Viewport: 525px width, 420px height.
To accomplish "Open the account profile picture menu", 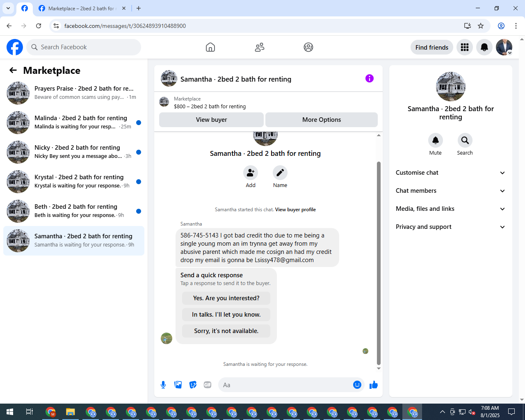I will [504, 47].
